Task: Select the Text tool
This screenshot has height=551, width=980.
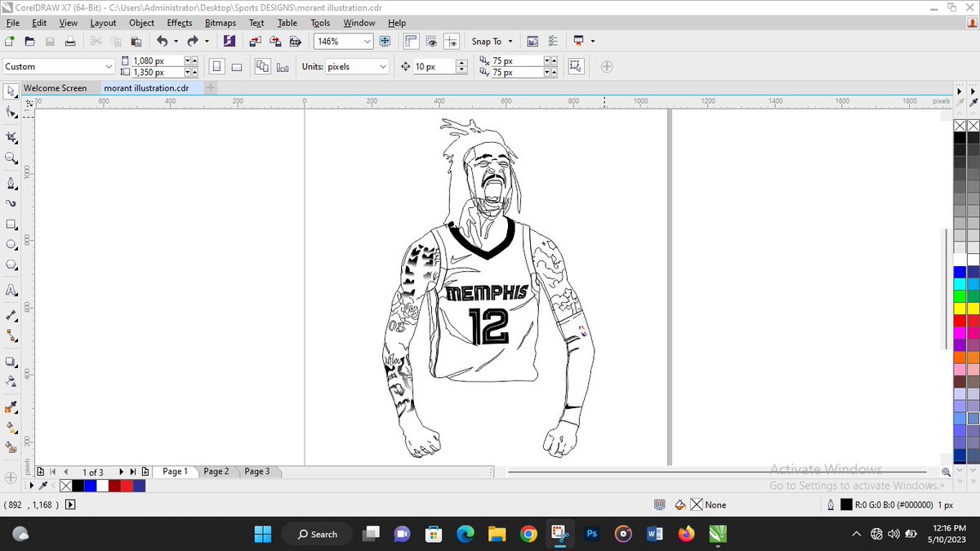Action: click(11, 291)
